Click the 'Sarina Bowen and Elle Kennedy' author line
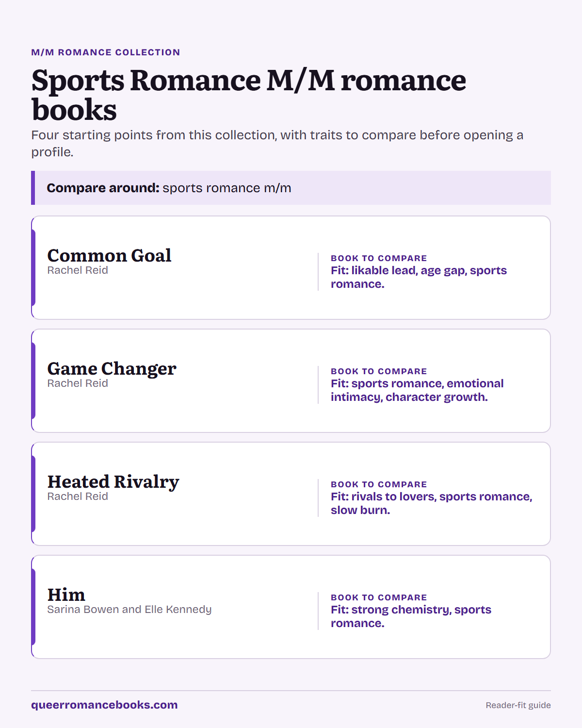This screenshot has height=728, width=582. coord(129,610)
